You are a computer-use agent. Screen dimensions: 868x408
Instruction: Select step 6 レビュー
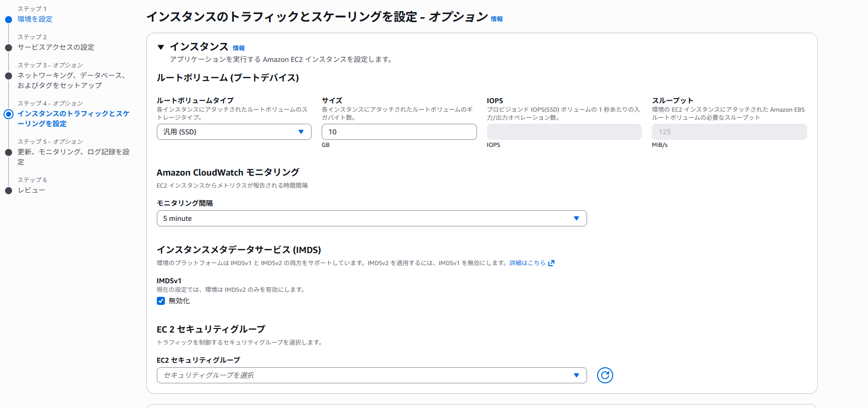click(31, 190)
